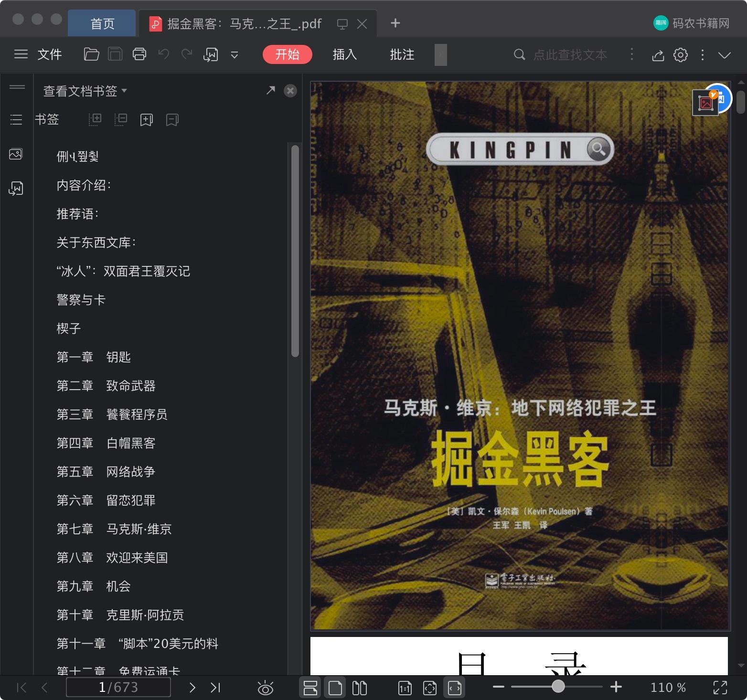The width and height of the screenshot is (747, 700).
Task: Open the 码农书籍网 account
Action: coord(692,23)
